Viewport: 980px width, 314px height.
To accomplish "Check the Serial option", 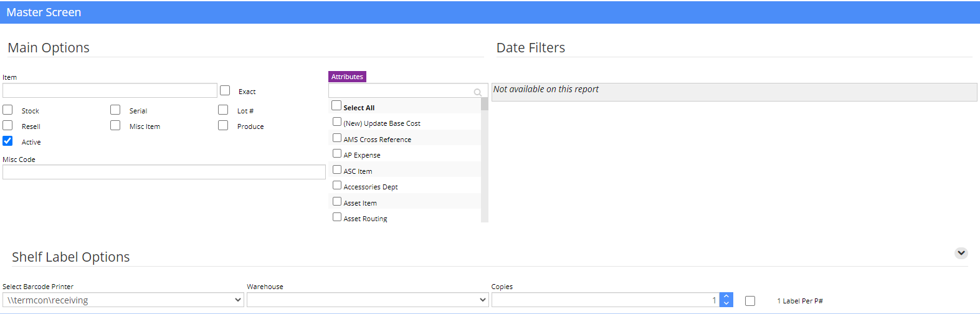I will pyautogui.click(x=115, y=110).
